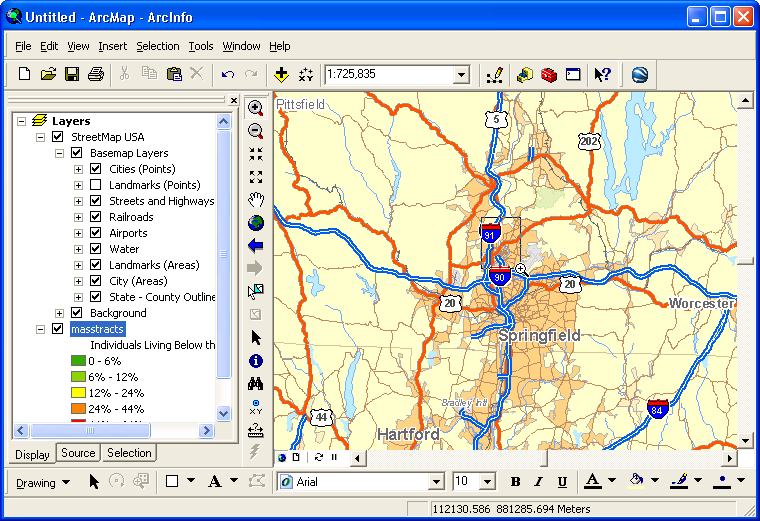Click the Full Extent globe icon

(x=256, y=222)
